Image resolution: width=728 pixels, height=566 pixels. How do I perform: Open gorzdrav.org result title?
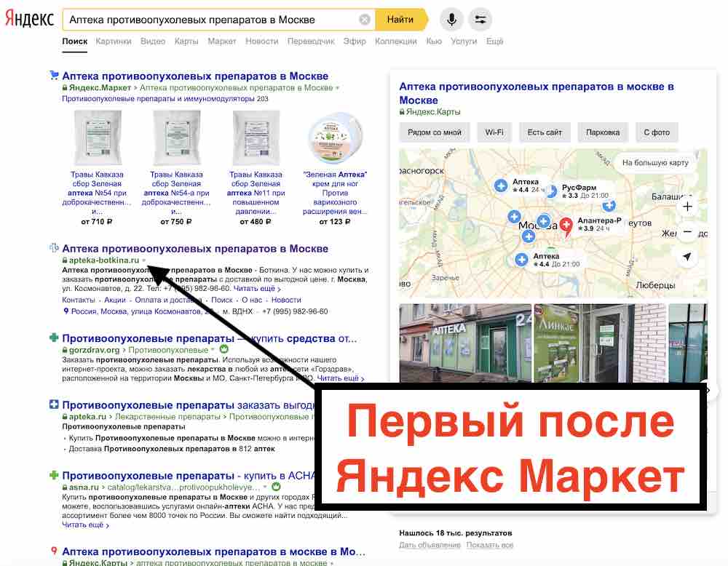coord(210,339)
